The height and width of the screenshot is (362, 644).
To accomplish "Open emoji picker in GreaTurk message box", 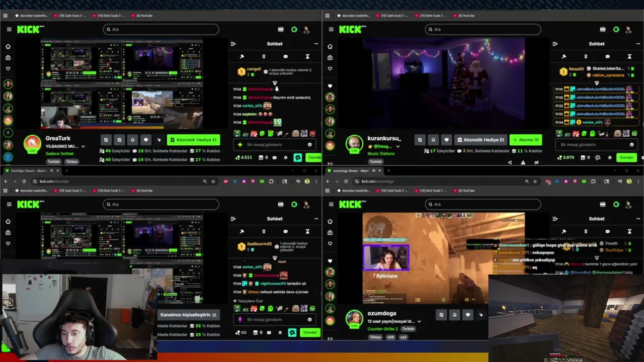I will coord(310,145).
